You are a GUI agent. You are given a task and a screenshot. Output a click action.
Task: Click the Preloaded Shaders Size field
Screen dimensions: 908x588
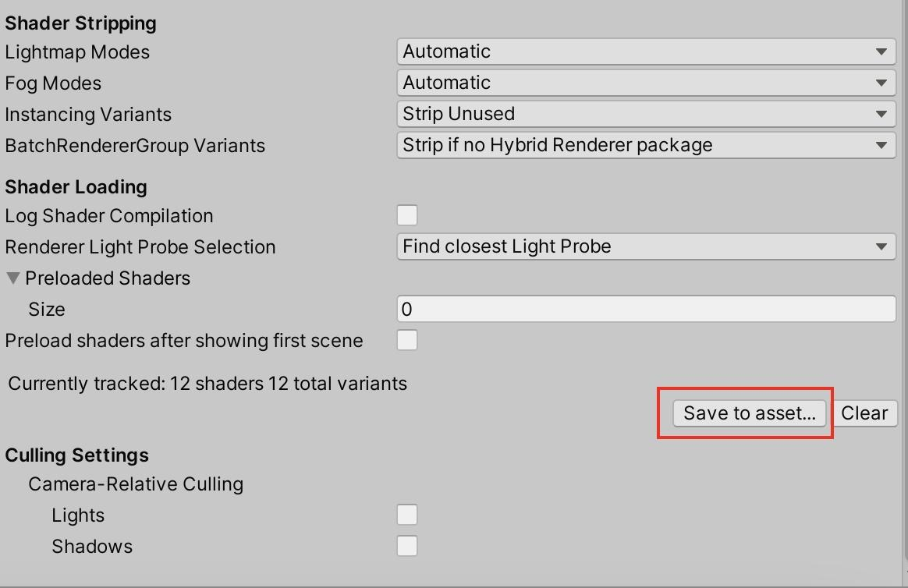pyautogui.click(x=646, y=309)
